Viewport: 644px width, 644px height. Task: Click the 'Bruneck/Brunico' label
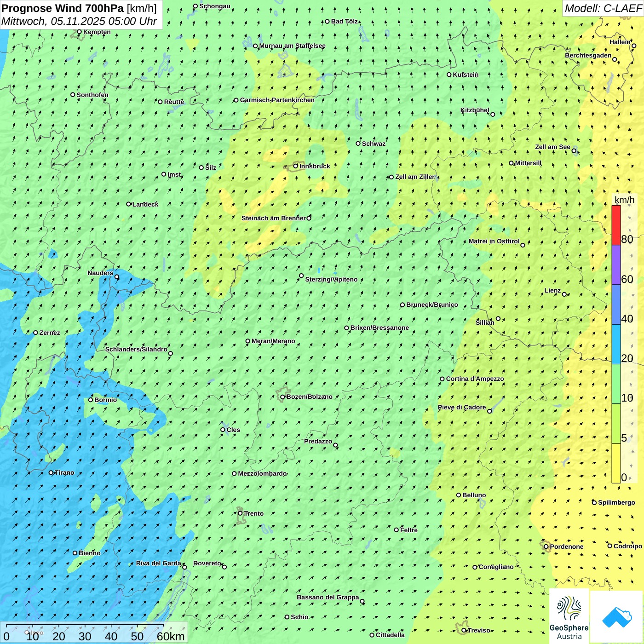(x=432, y=305)
